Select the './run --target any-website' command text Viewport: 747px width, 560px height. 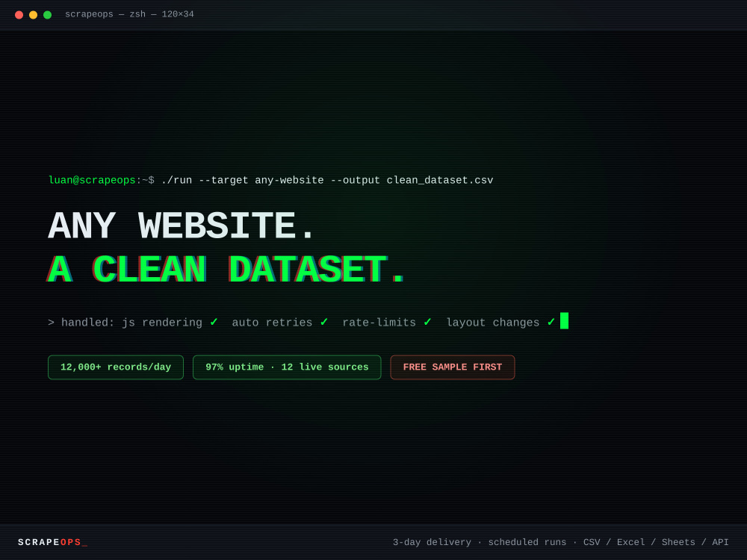click(x=243, y=181)
